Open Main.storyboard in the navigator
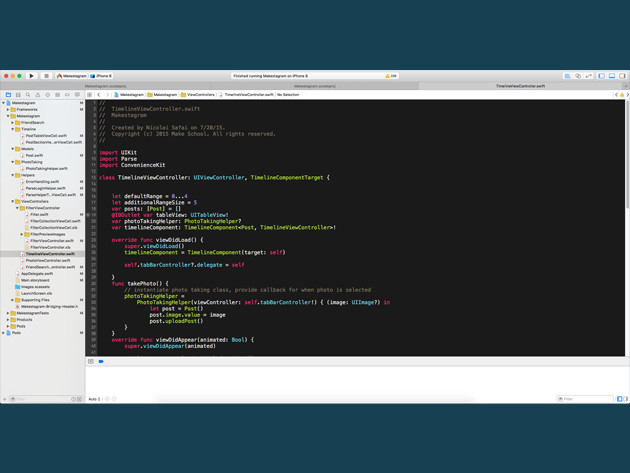 pos(35,280)
